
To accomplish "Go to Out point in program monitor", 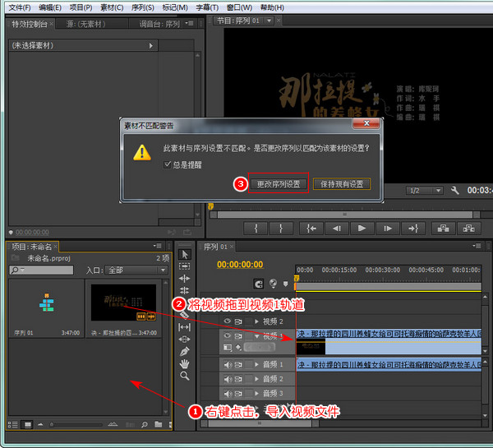I will point(413,229).
